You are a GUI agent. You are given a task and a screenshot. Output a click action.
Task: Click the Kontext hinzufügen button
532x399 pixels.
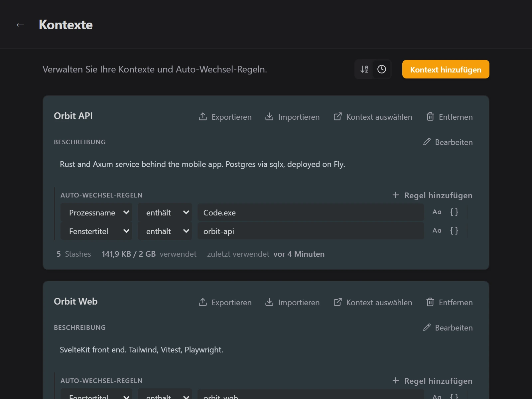point(446,69)
